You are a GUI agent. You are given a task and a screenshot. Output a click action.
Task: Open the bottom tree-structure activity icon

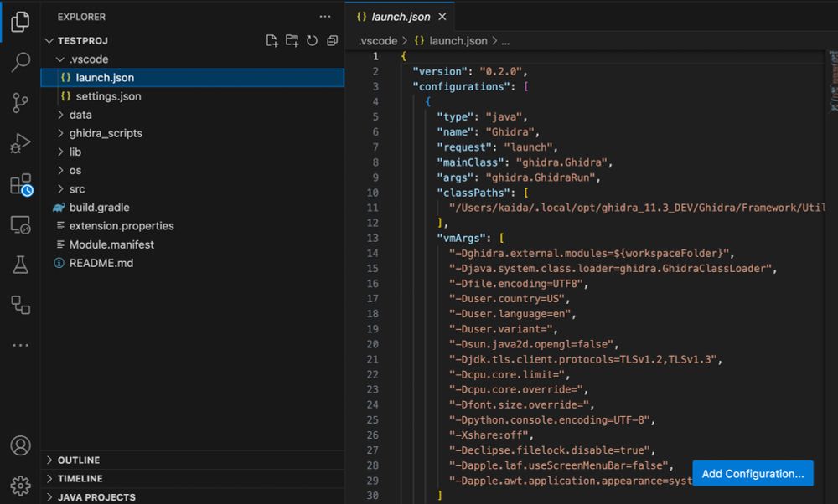pyautogui.click(x=20, y=305)
